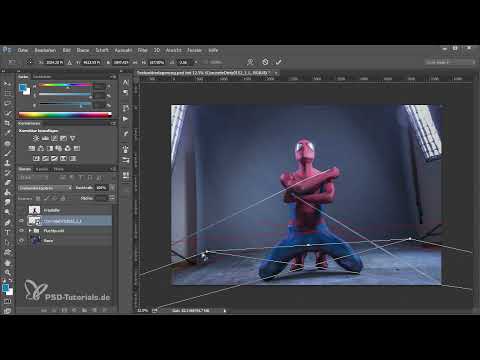Screen dimensions: 480x360
Task: Lock all attributes of the layer
Action: (63, 198)
